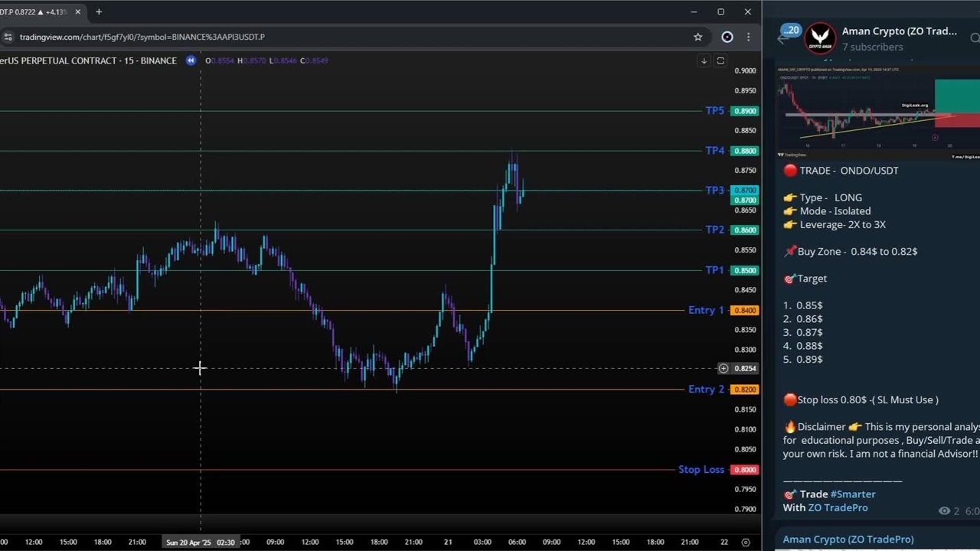Bookmark this page with the star icon
Screen dimensions: 980x551
[697, 37]
